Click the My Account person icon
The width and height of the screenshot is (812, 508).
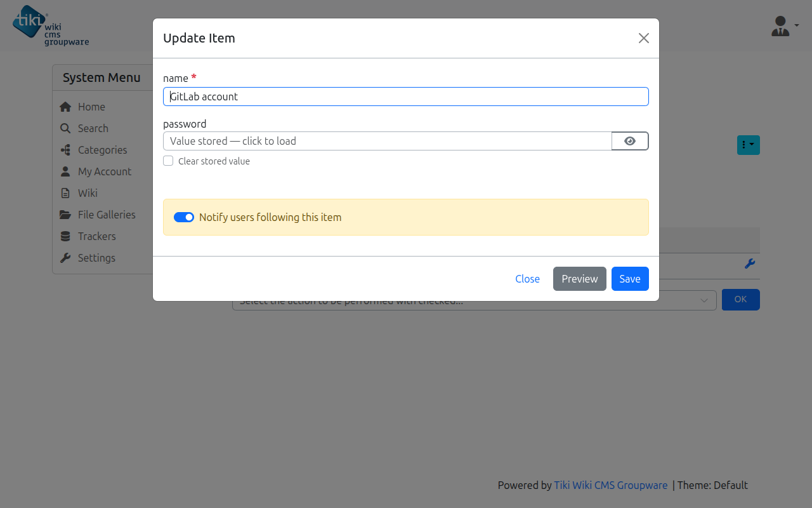pyautogui.click(x=65, y=171)
